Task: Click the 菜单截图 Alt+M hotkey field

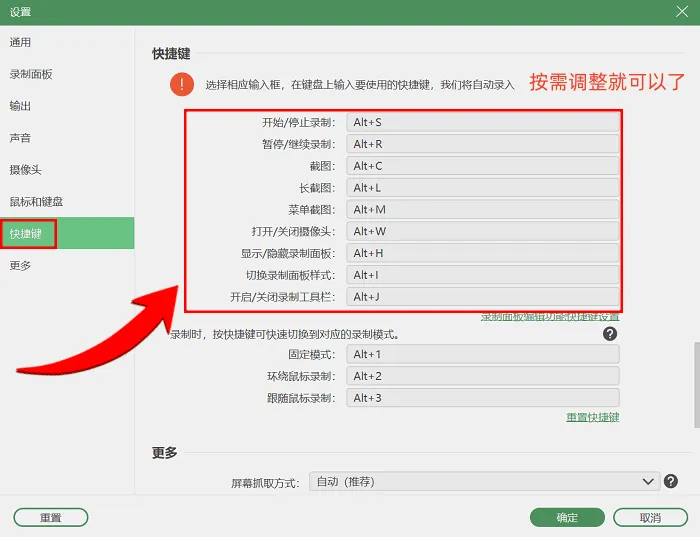Action: [483, 210]
